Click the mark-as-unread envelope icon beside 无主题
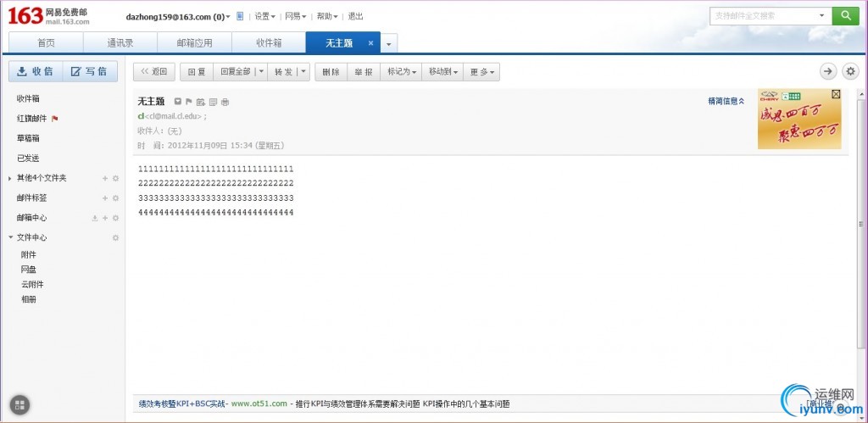This screenshot has height=423, width=868. click(x=178, y=102)
